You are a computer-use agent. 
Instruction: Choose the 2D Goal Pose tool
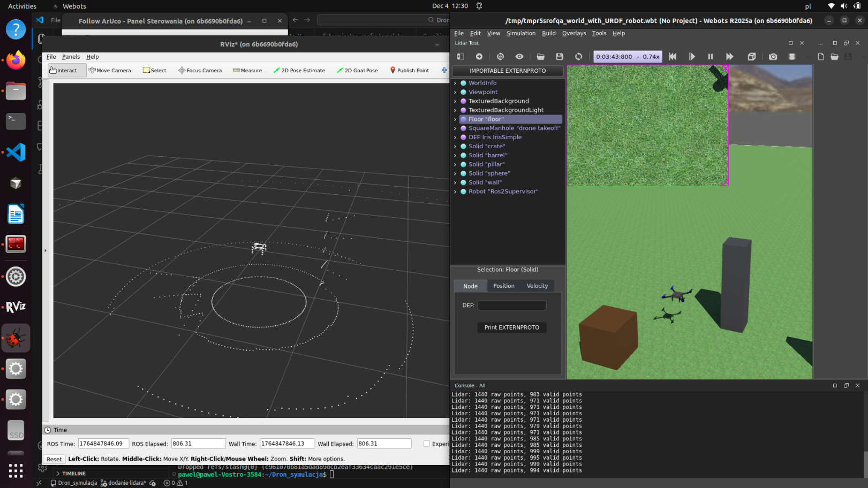[x=357, y=71]
